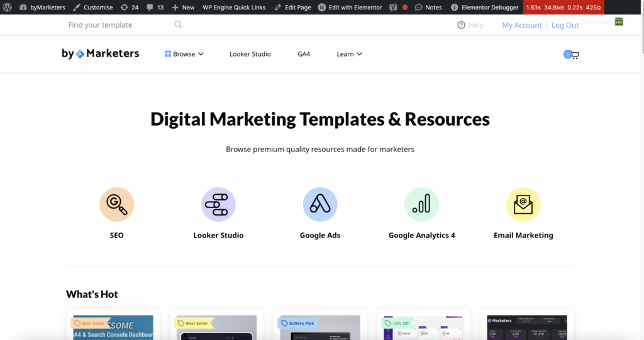Click the search magnifier icon
Viewport: 644px width, 340px height.
(178, 25)
